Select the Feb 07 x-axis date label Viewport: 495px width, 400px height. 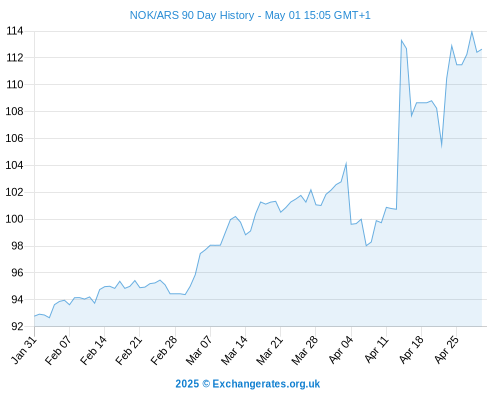point(59,350)
